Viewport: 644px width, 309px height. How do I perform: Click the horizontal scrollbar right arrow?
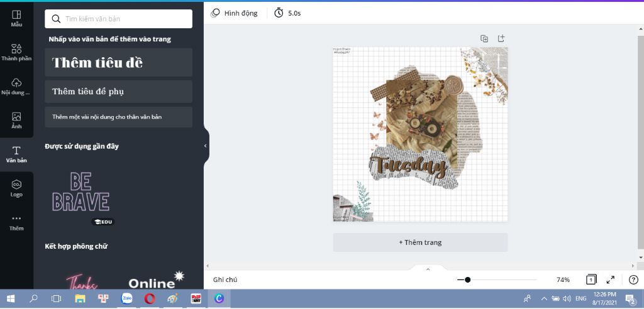click(633, 266)
